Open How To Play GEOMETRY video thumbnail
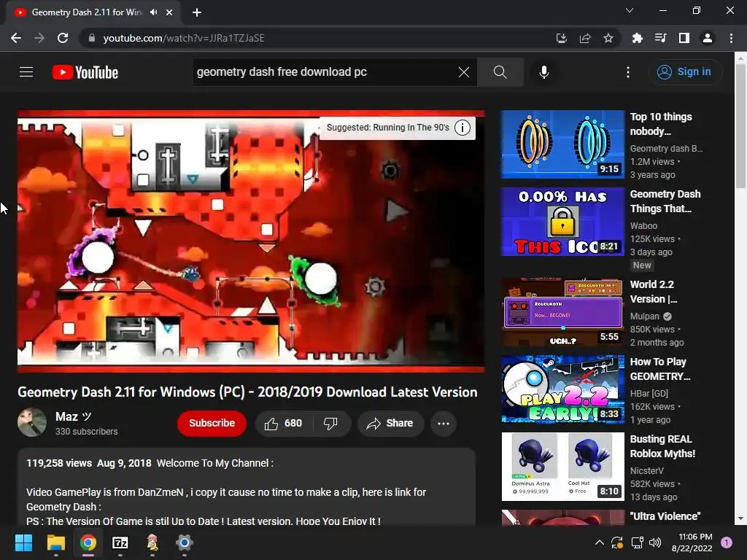The height and width of the screenshot is (560, 747). [x=562, y=389]
